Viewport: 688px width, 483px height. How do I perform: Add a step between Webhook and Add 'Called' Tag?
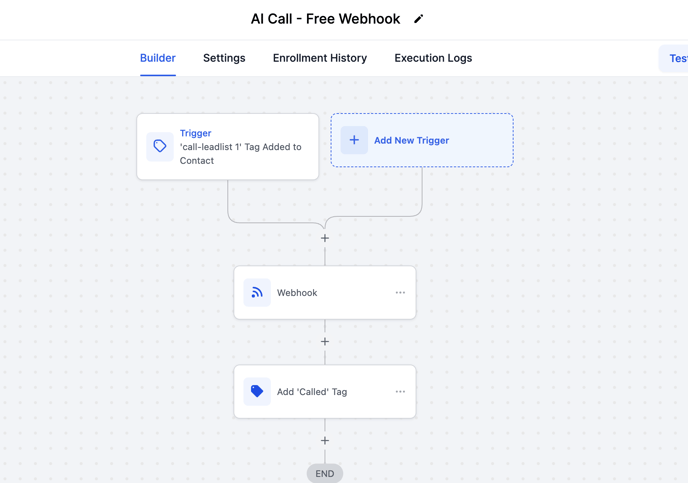[325, 342]
